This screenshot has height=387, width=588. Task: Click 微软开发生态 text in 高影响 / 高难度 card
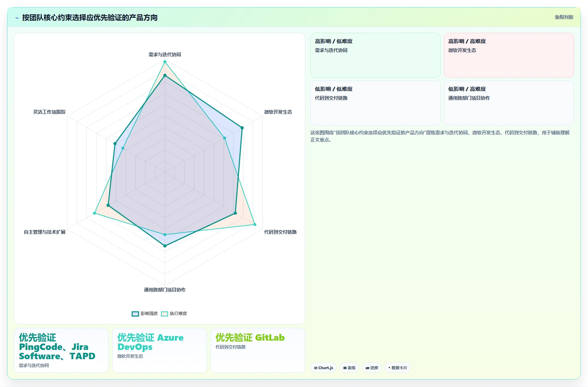point(462,50)
